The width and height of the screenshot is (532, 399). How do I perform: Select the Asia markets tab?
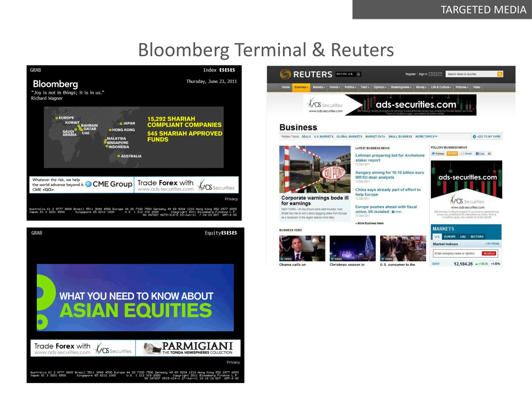pos(463,237)
